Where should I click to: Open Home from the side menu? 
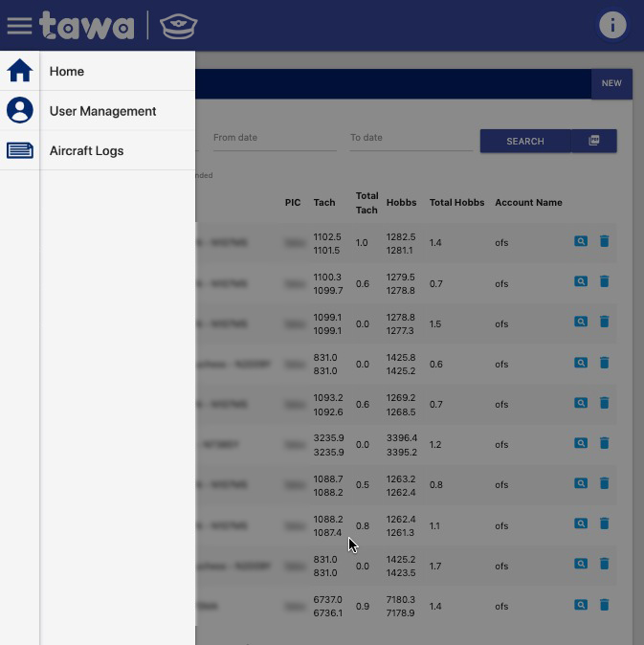[67, 72]
